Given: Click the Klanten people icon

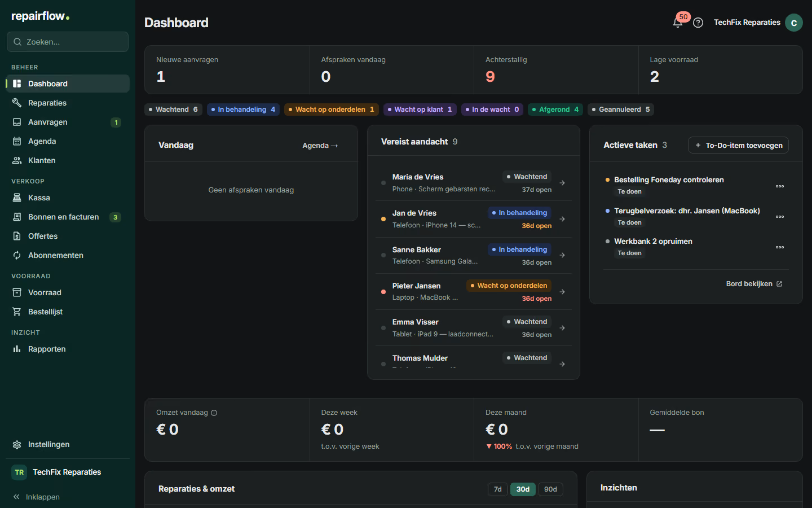Looking at the screenshot, I should pyautogui.click(x=17, y=160).
